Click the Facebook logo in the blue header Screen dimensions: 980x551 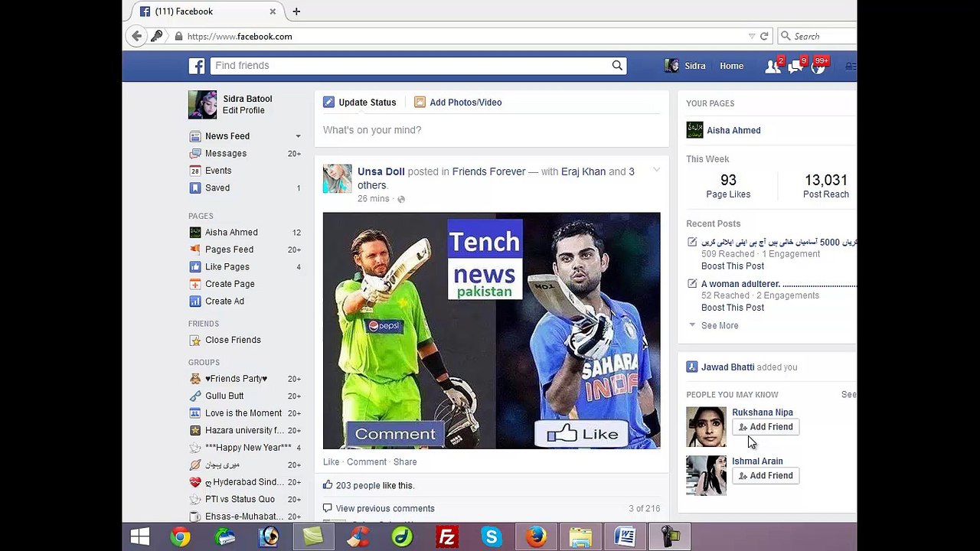point(197,66)
